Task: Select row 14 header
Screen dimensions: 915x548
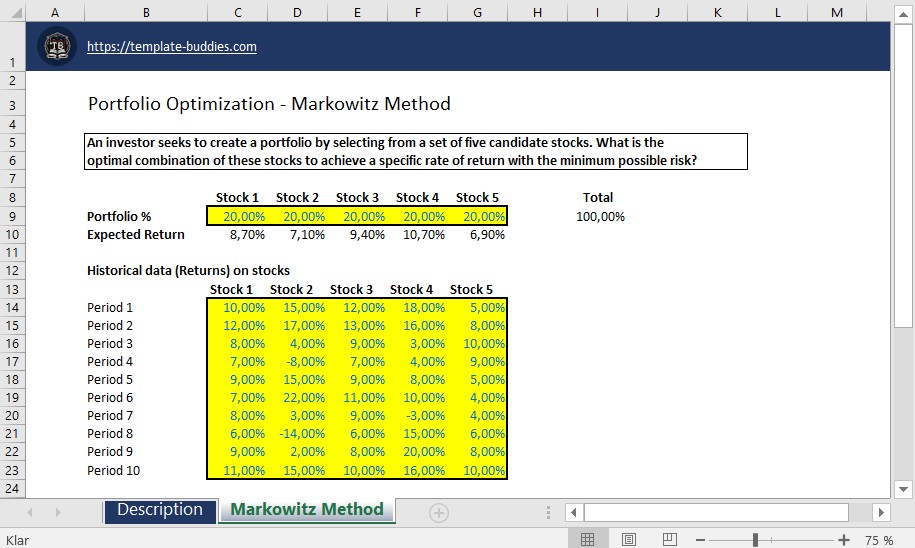Action: click(13, 307)
